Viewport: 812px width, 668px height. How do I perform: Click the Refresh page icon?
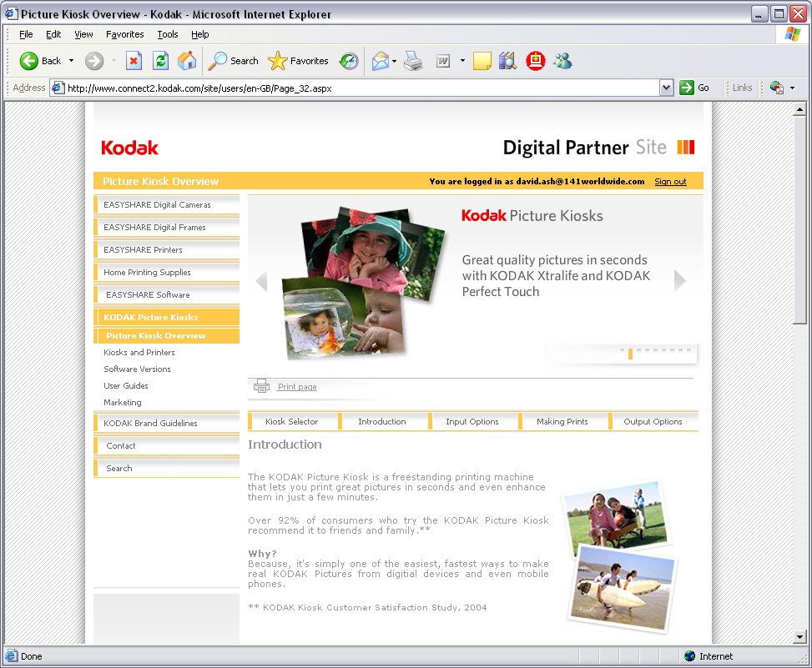click(x=160, y=61)
